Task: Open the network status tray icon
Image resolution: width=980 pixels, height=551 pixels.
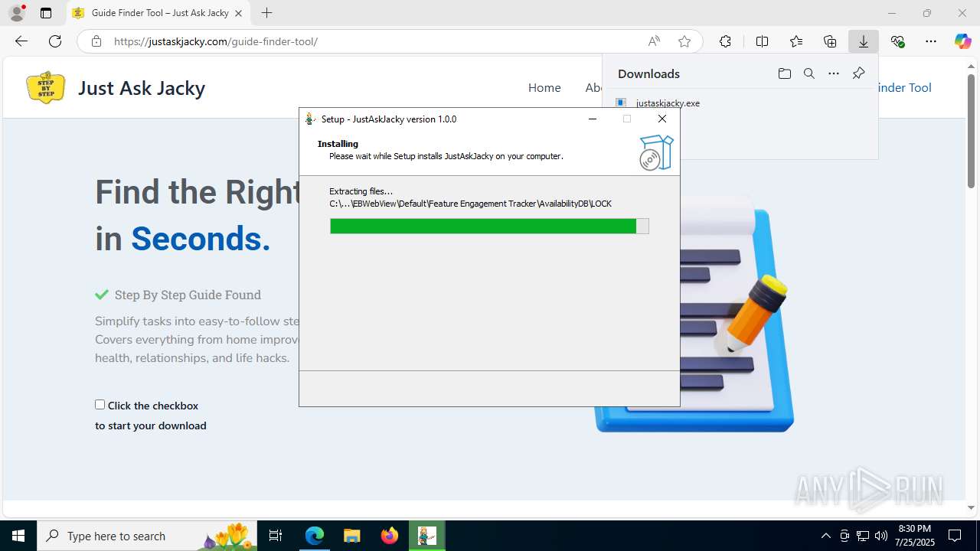Action: point(863,536)
